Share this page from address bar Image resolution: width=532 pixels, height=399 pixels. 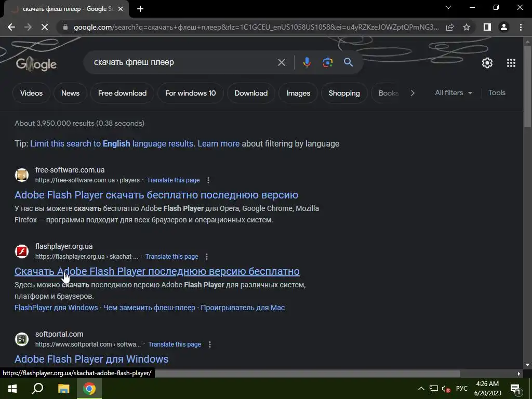(x=450, y=27)
